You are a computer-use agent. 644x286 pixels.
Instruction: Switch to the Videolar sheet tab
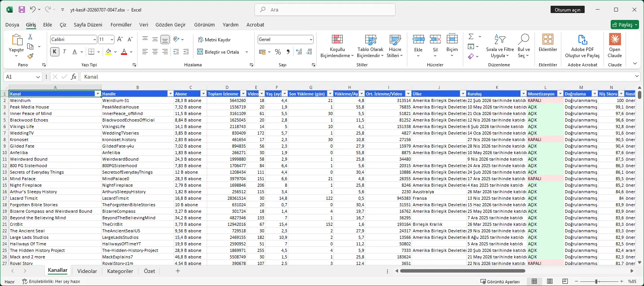pyautogui.click(x=87, y=271)
